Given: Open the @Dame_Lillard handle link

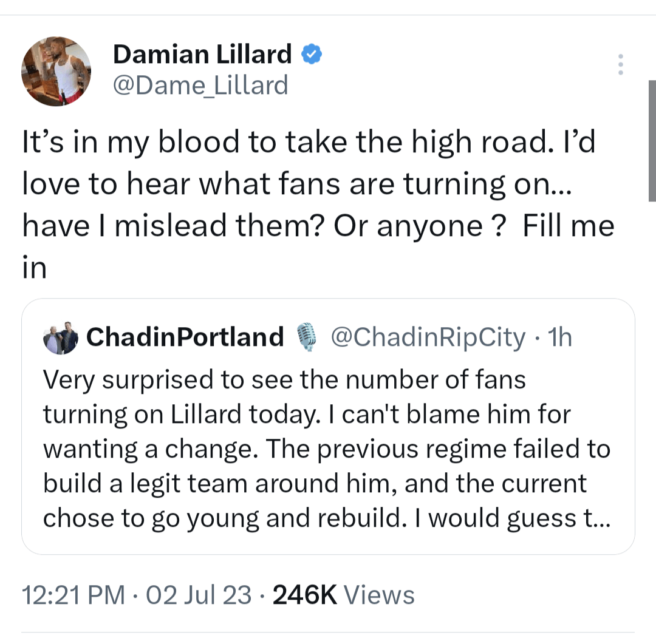Looking at the screenshot, I should click(x=200, y=86).
